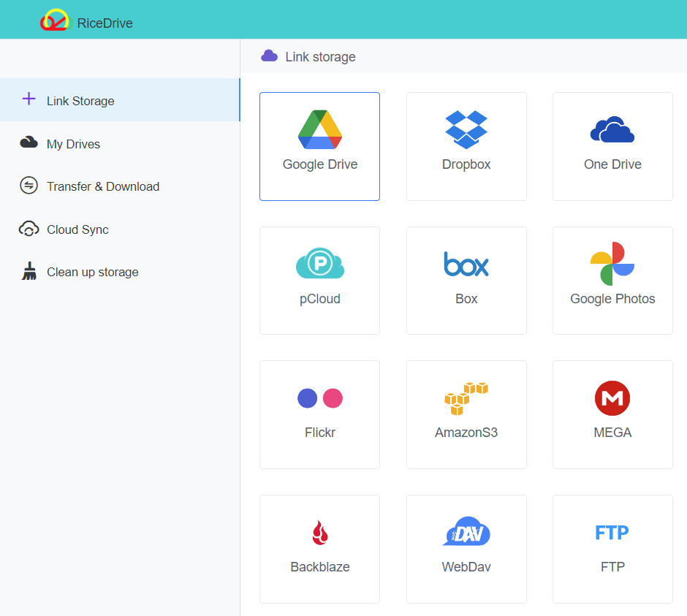
Task: Click the WebDav cloud logo
Action: 466,531
